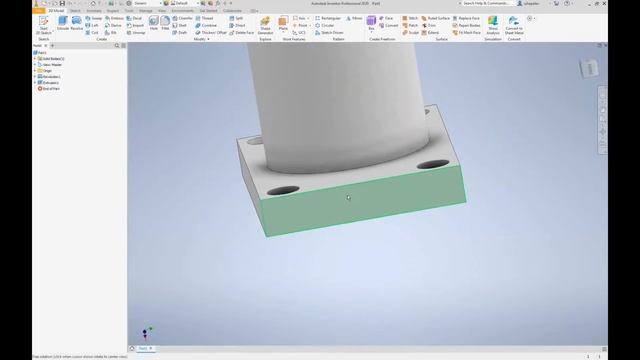This screenshot has width=640, height=360.
Task: Choose the Thicken/Offset tool
Action: [211, 32]
